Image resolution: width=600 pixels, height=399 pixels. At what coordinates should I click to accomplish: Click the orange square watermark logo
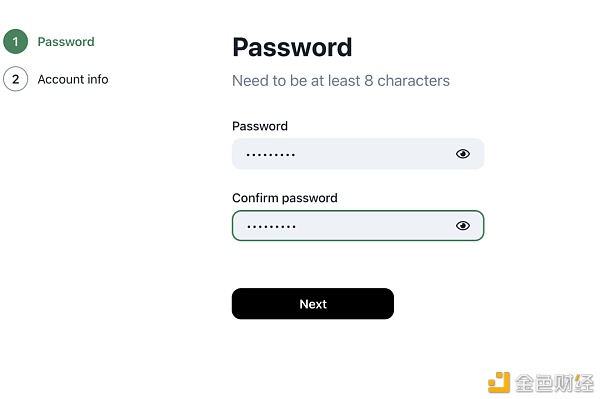(499, 382)
